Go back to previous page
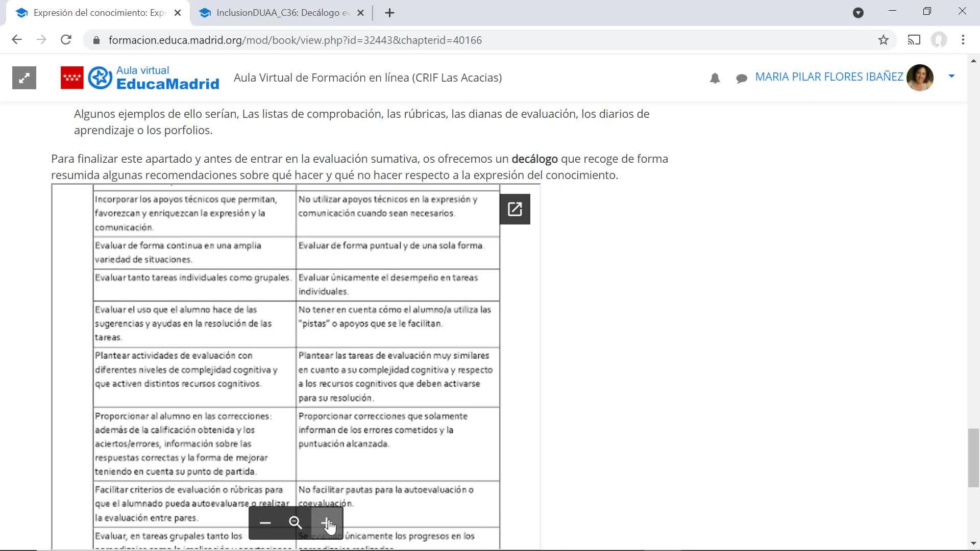The image size is (980, 551). [x=17, y=40]
